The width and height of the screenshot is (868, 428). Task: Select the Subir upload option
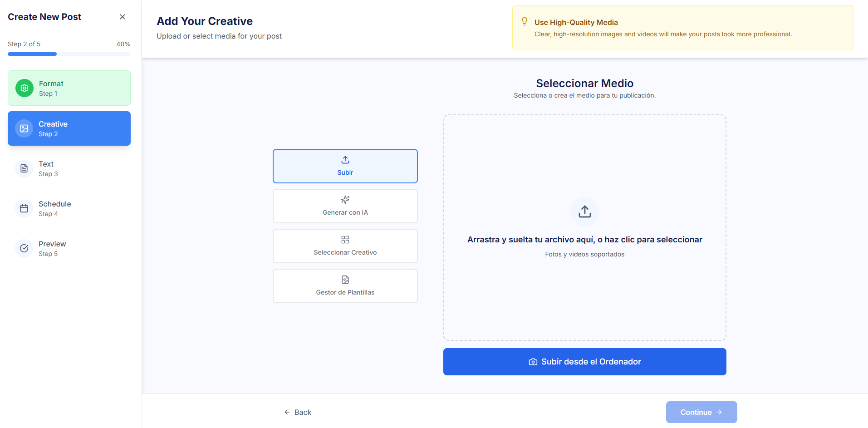[x=345, y=166]
